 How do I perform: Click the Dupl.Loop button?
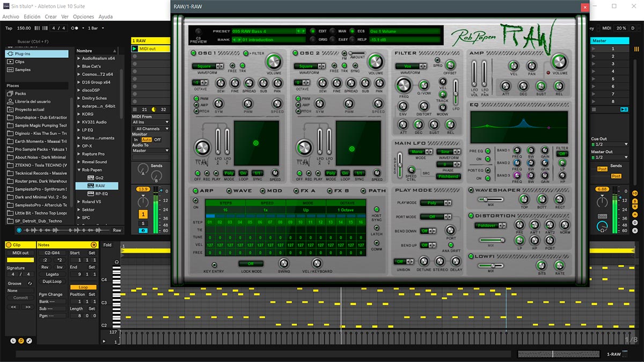[x=52, y=281]
